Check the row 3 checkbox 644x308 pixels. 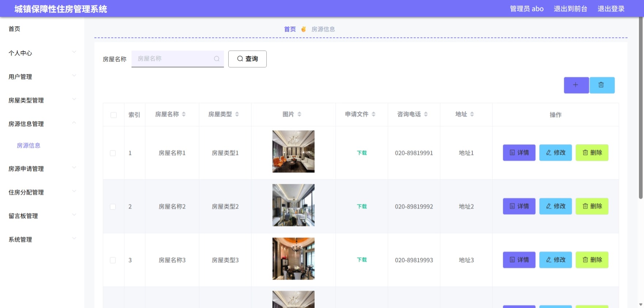pos(113,260)
